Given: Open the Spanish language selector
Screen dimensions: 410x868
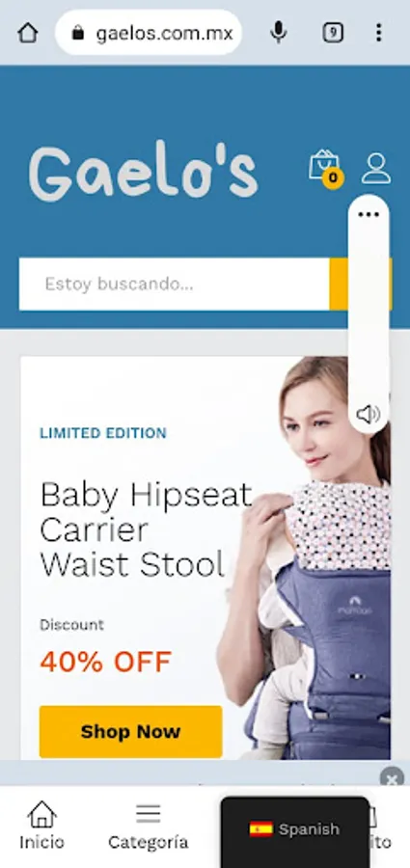Looking at the screenshot, I should 295,829.
